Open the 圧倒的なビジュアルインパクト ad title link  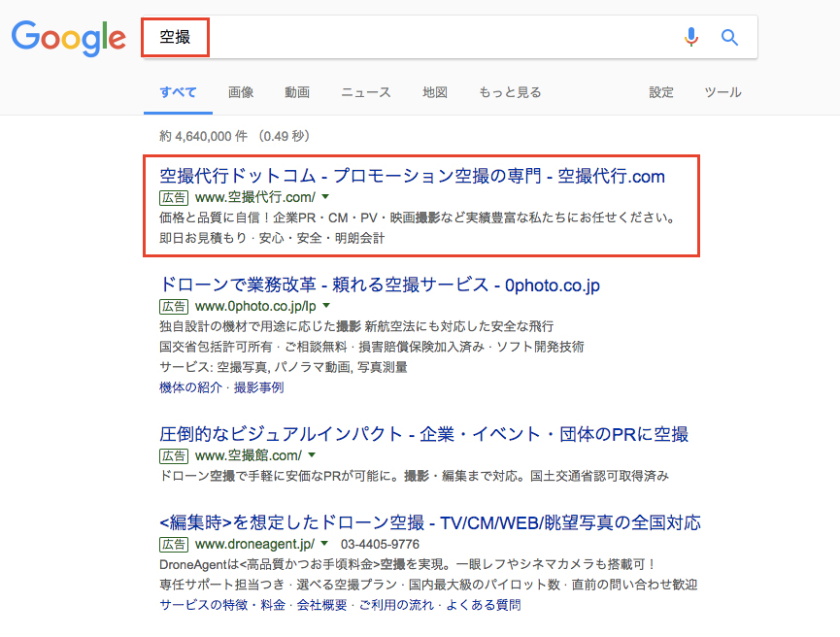(423, 434)
